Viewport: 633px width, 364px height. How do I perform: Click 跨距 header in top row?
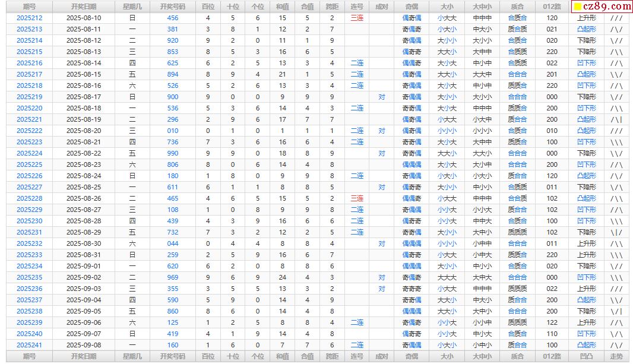point(333,7)
